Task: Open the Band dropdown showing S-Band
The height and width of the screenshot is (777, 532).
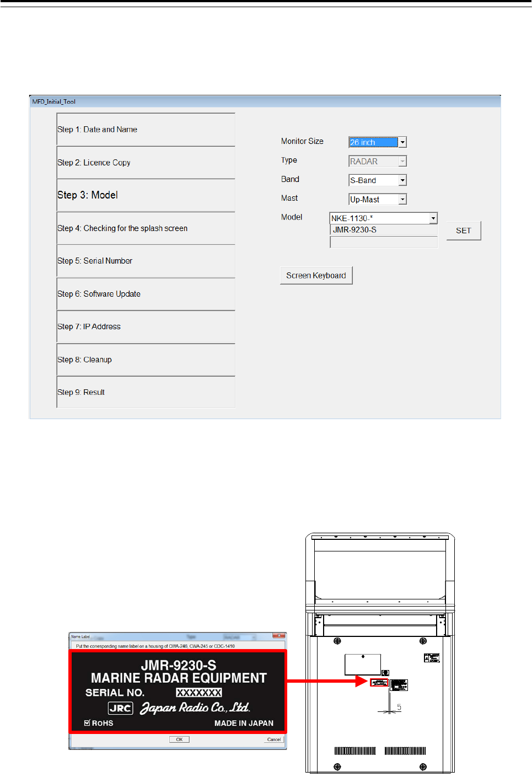Action: [378, 180]
